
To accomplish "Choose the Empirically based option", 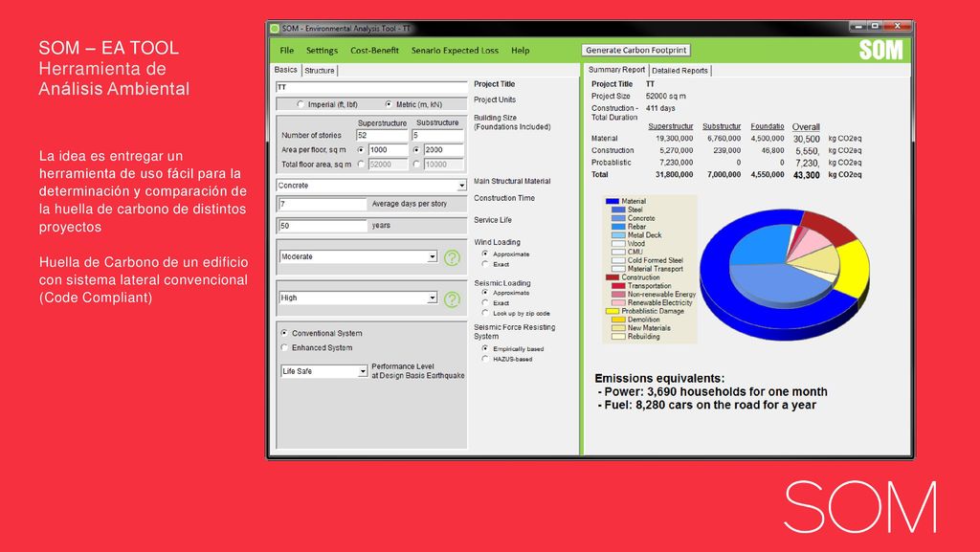I will [x=485, y=348].
